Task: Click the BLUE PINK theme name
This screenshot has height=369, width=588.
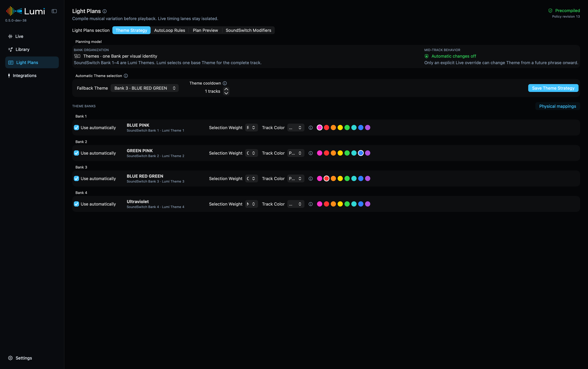Action: (x=138, y=125)
